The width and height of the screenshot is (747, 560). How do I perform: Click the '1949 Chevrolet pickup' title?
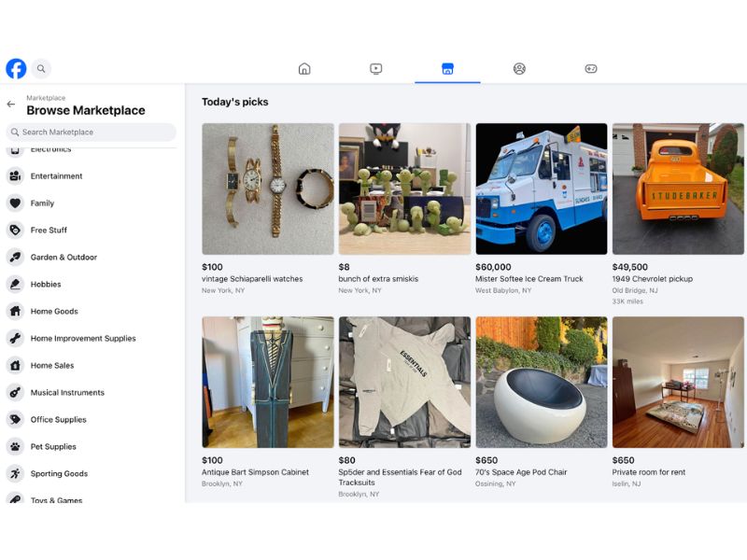point(652,279)
